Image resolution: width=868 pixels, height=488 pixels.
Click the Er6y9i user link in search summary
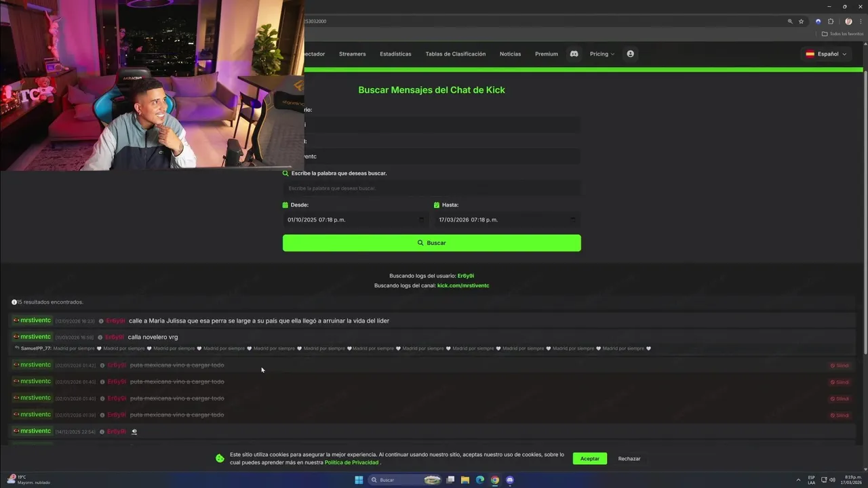click(466, 276)
